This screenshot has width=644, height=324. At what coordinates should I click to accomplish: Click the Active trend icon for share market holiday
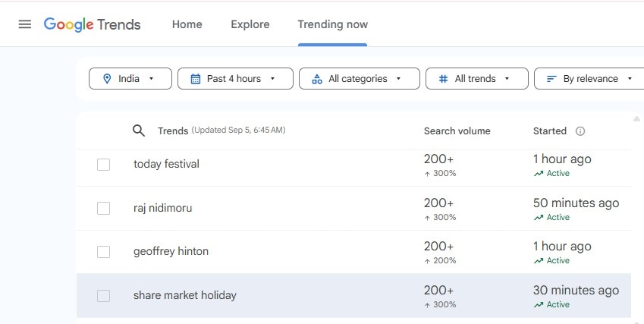(x=538, y=305)
